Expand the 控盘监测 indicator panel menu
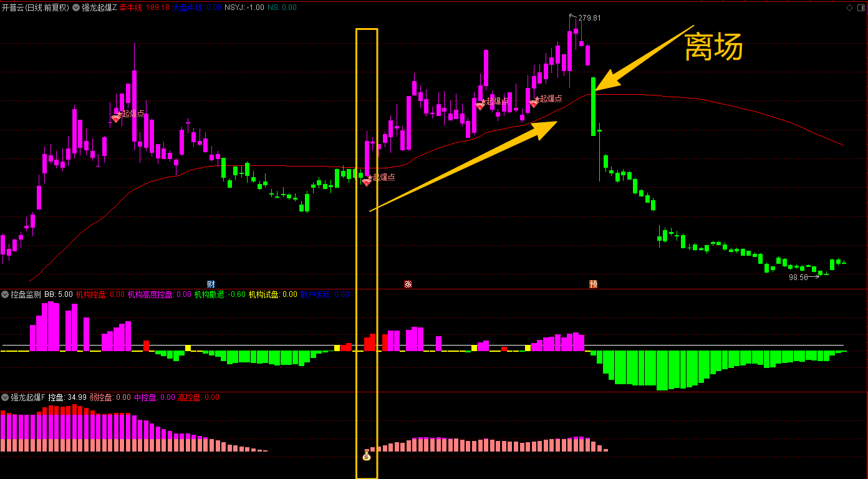The width and height of the screenshot is (868, 479). (5, 294)
